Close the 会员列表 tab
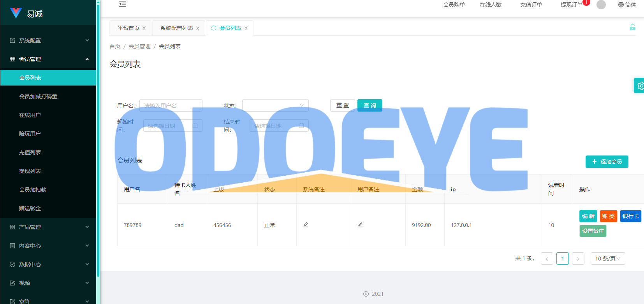644x304 pixels. click(x=246, y=28)
